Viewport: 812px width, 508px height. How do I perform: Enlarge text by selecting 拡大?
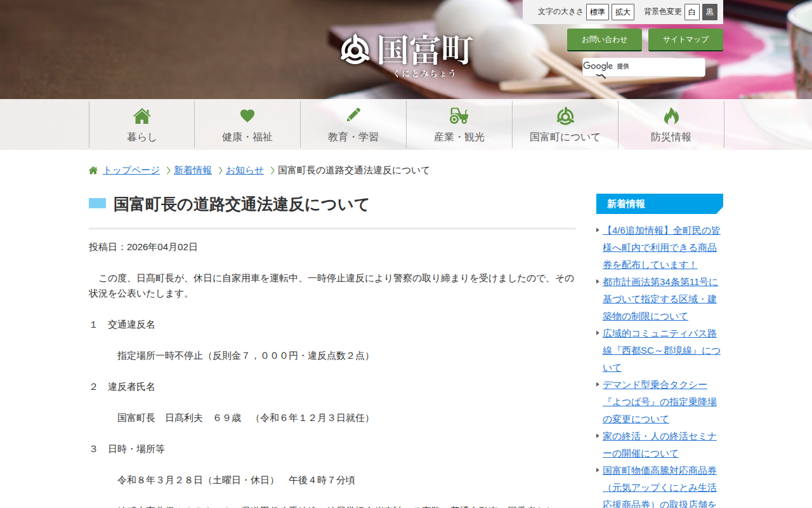(x=622, y=11)
